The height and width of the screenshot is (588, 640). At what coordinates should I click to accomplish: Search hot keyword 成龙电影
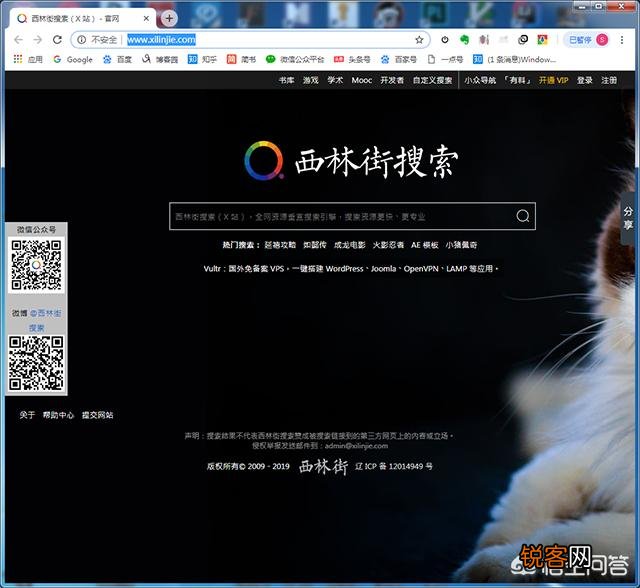(350, 245)
